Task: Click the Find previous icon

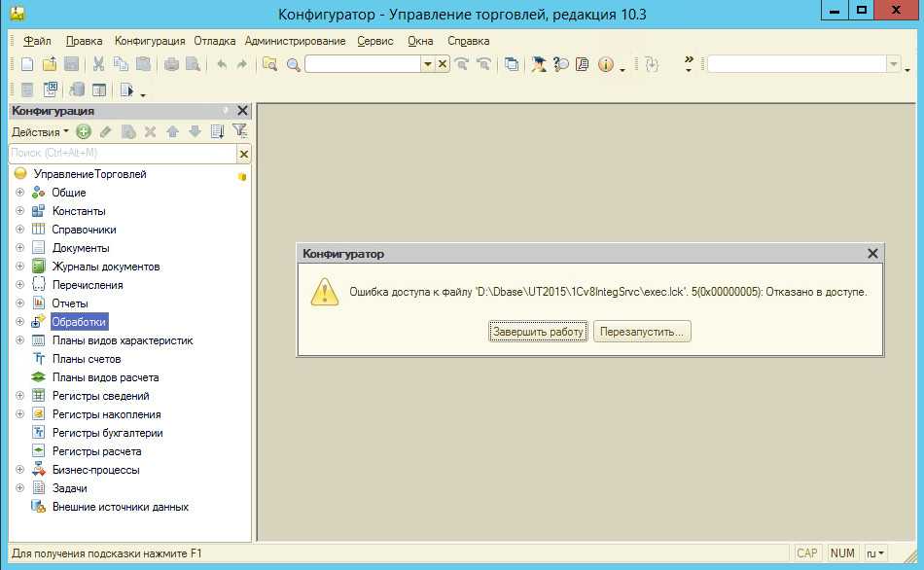Action: click(483, 64)
